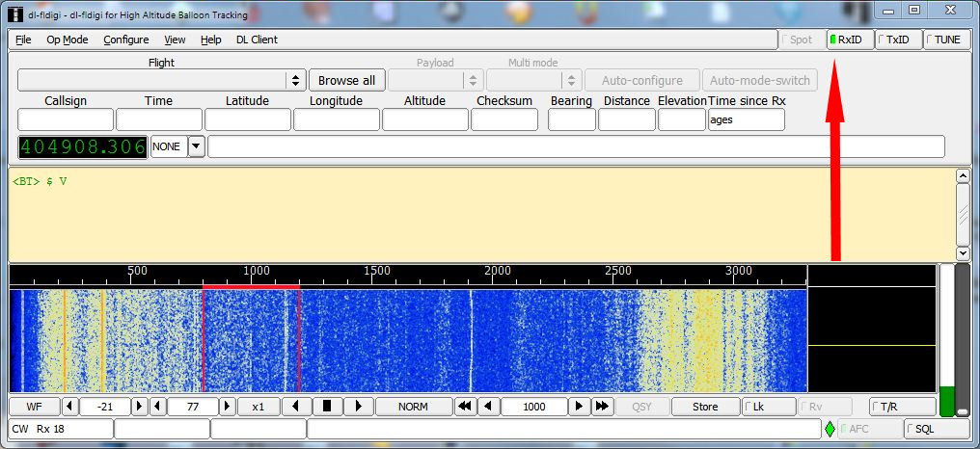
Task: Center the waterfall on the cursor
Action: (x=327, y=407)
